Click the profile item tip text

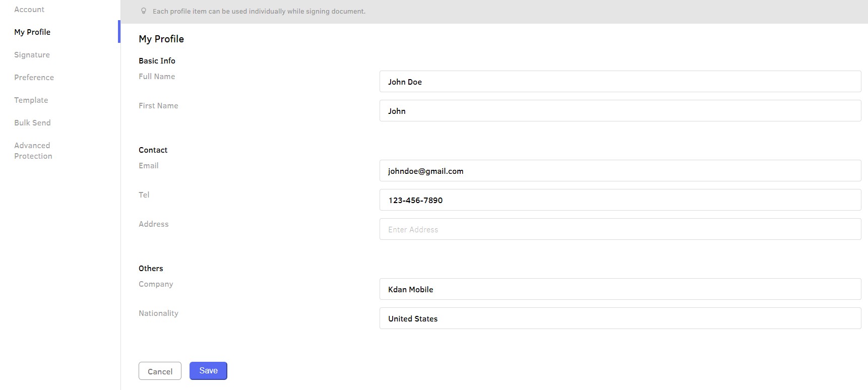[x=259, y=11]
